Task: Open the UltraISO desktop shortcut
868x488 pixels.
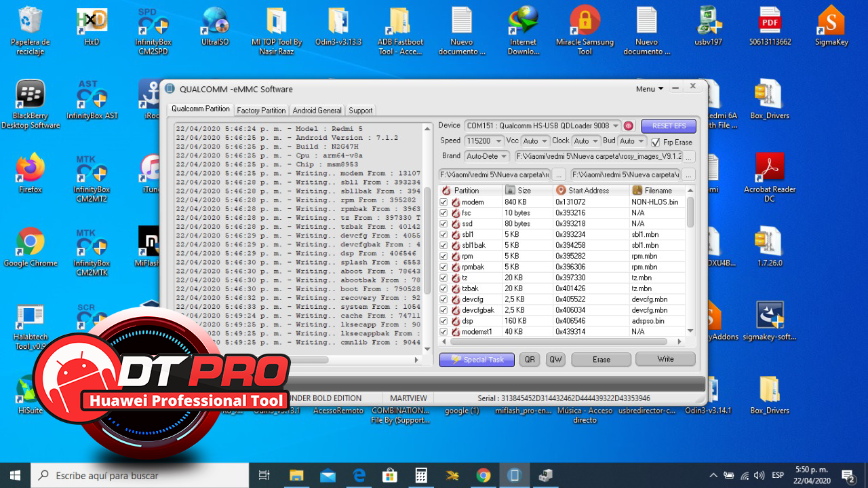Action: tap(215, 26)
